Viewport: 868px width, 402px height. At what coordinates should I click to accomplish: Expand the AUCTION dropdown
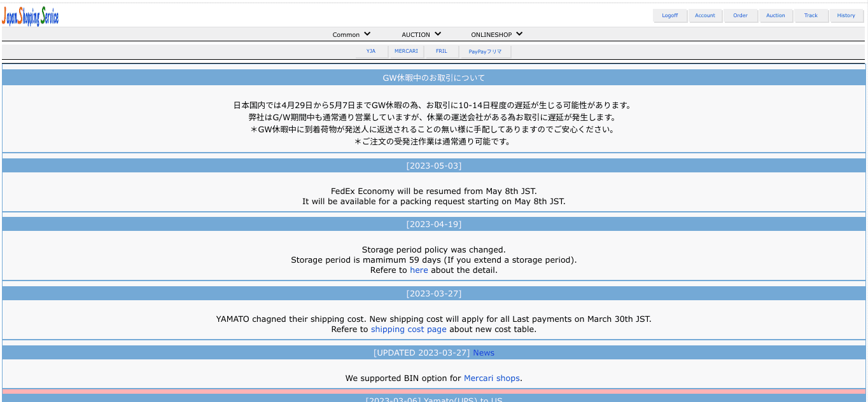pos(421,34)
